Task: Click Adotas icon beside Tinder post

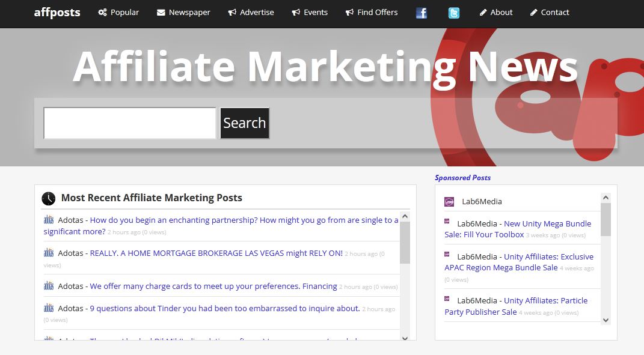Action: coord(49,308)
